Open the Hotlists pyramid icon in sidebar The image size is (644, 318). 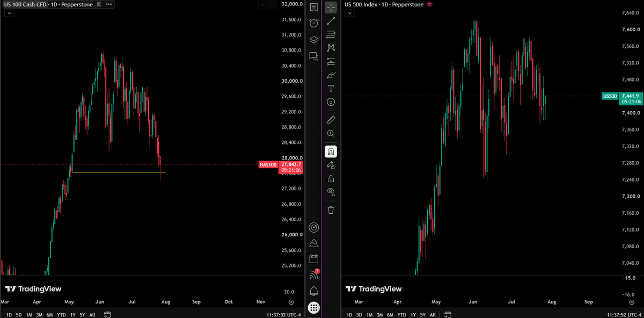pyautogui.click(x=314, y=243)
